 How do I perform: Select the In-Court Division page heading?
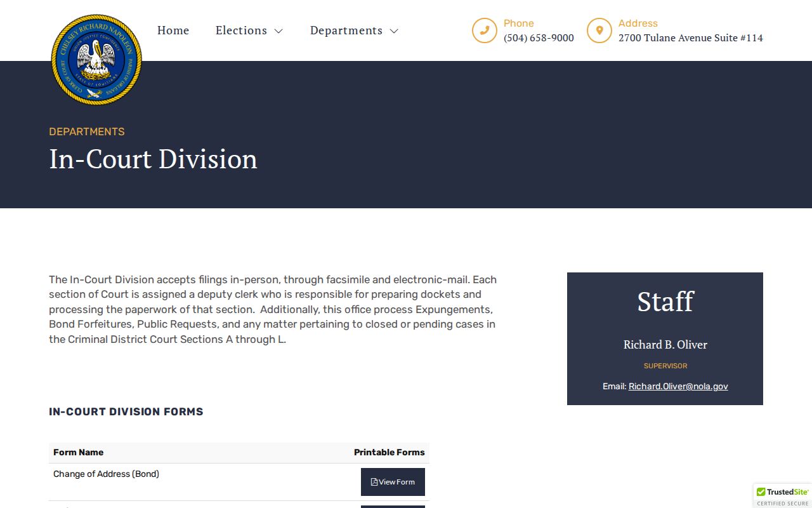154,159
